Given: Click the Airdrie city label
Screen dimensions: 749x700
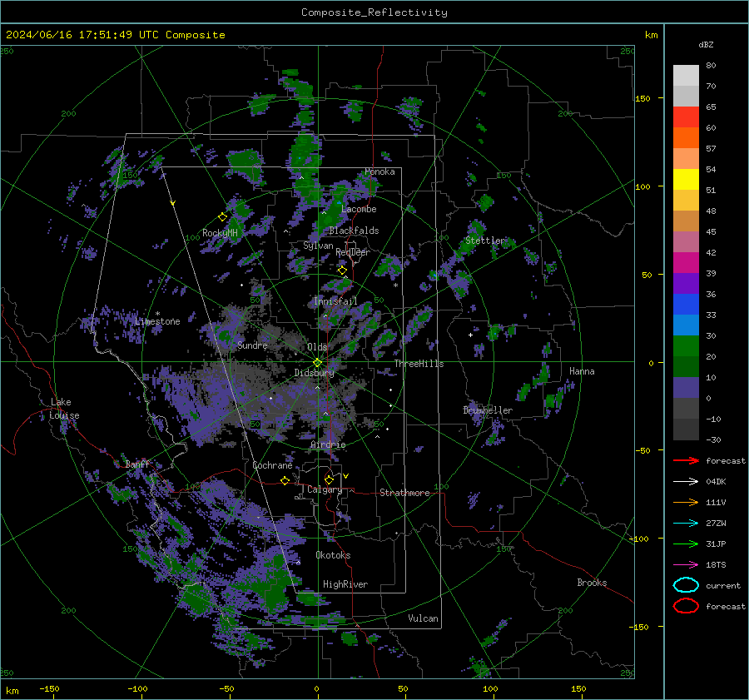Looking at the screenshot, I should (328, 444).
